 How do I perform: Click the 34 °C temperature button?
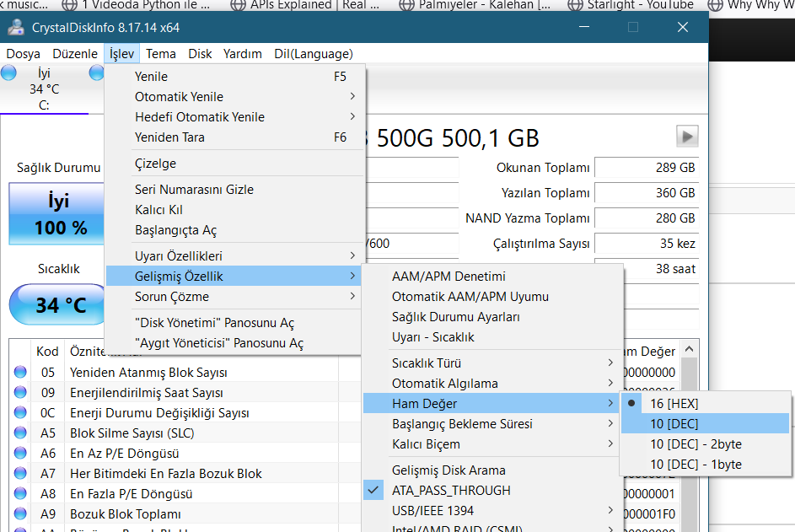60,304
